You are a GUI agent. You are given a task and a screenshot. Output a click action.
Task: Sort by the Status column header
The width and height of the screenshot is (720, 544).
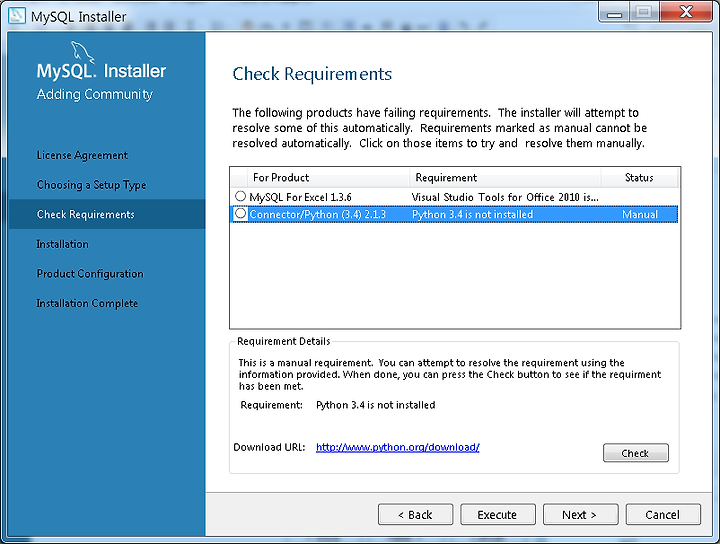(639, 178)
